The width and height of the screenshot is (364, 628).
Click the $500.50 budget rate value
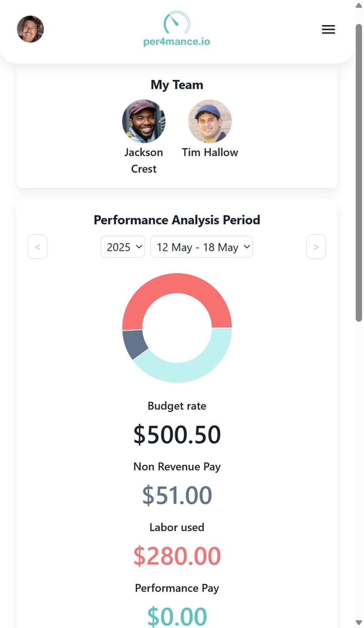point(177,435)
